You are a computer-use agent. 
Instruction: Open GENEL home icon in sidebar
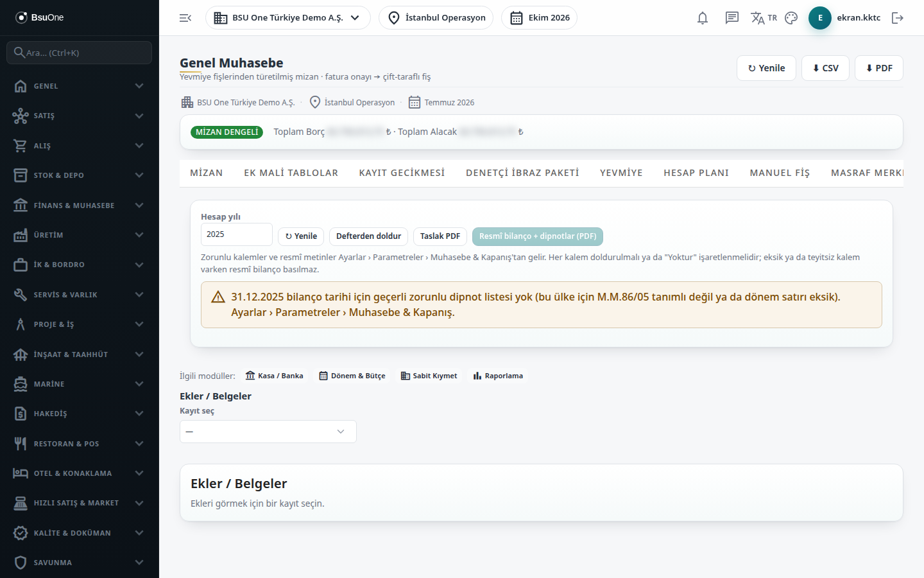tap(21, 86)
